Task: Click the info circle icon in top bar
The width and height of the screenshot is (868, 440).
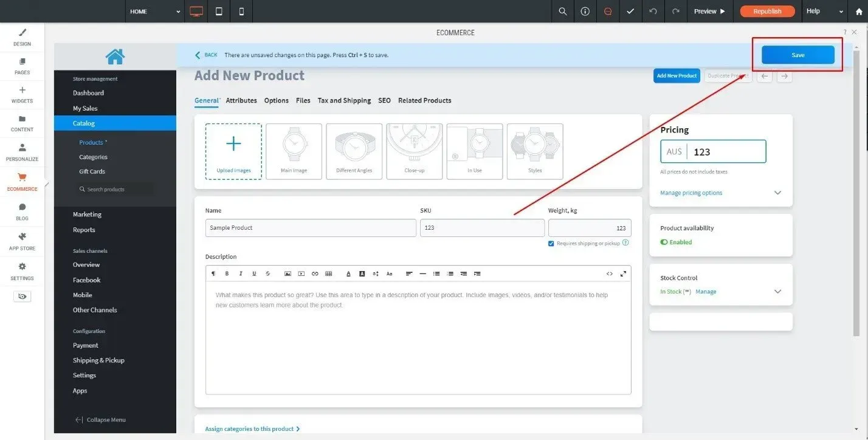Action: (x=585, y=11)
